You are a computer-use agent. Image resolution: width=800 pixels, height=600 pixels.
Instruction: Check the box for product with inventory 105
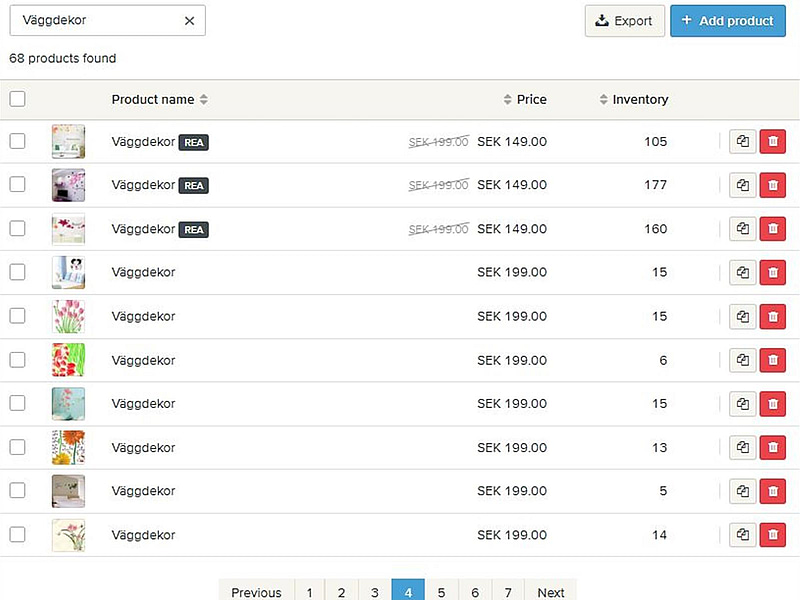pyautogui.click(x=17, y=141)
